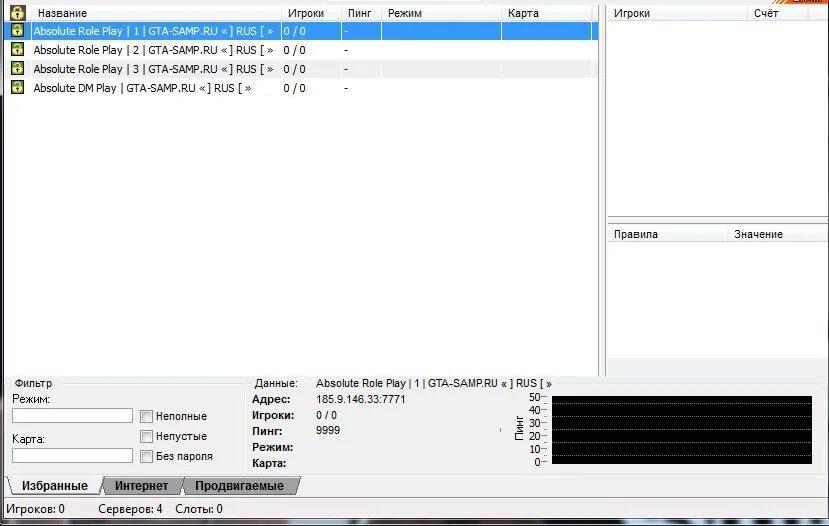829x526 pixels.
Task: Sort servers by Карта column header
Action: coord(547,13)
